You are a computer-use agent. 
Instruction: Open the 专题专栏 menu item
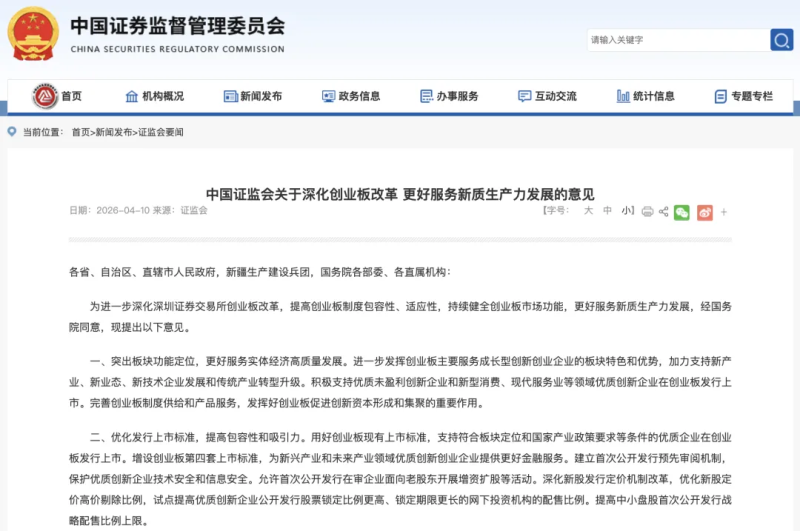(x=752, y=96)
